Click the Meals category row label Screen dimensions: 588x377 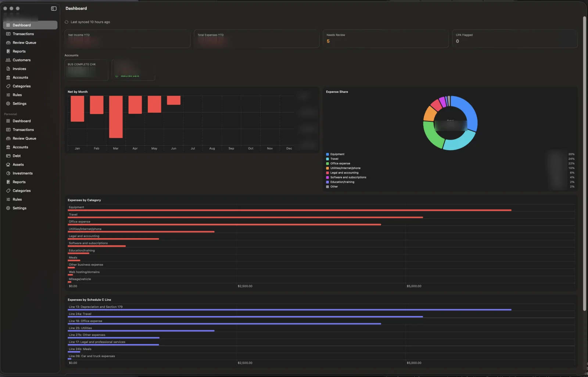coord(73,258)
